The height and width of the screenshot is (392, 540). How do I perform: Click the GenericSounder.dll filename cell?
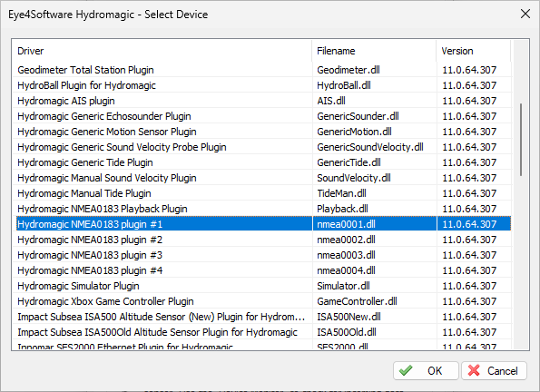pos(375,116)
